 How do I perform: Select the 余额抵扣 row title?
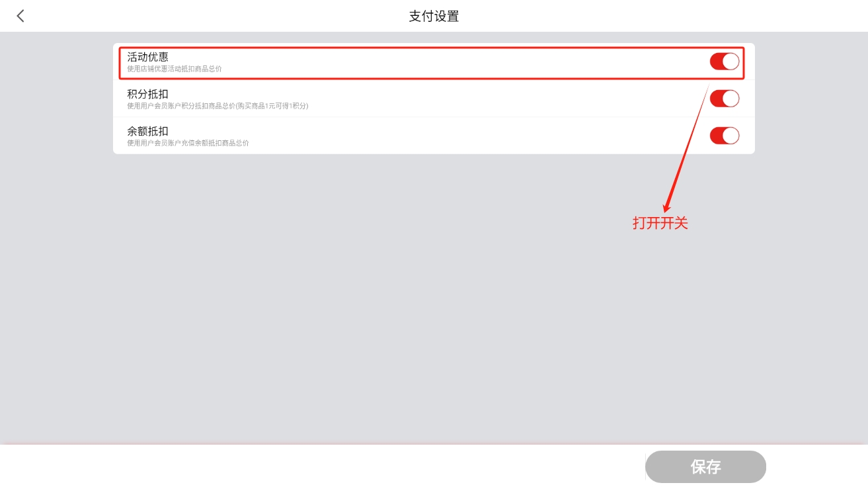147,131
